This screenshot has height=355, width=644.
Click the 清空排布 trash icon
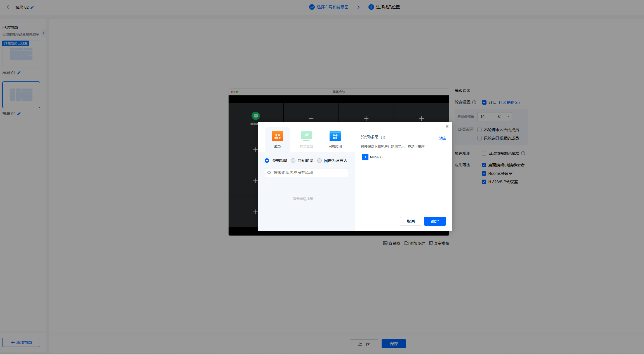coord(431,243)
